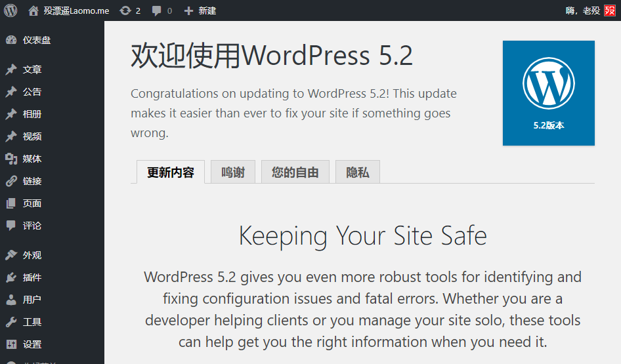The image size is (621, 364).
Task: Visit site via 殁漂遥Laomo.me link
Action: (76, 10)
